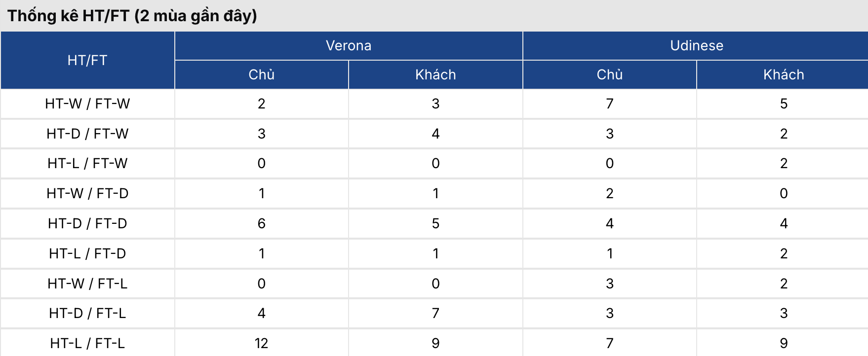Select the HT/FT header cell
Image resolution: width=868 pixels, height=356 pixels.
87,60
